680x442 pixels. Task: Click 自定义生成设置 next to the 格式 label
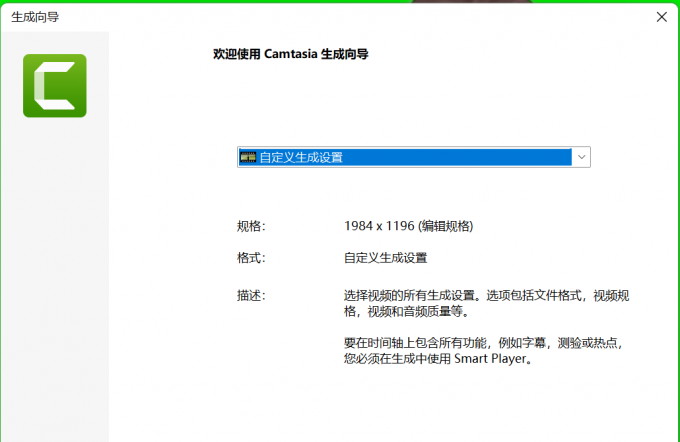pos(385,258)
